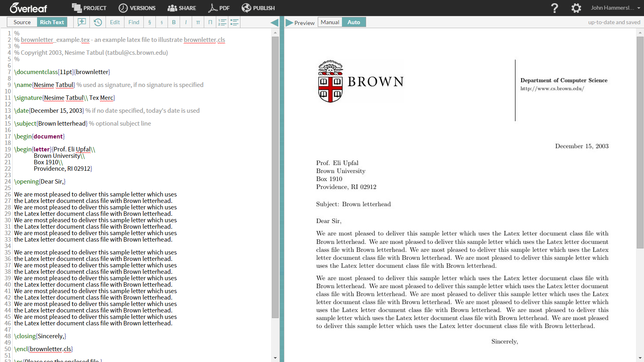Click the editor vertical scrollbar
This screenshot has width=644, height=362.
click(275, 177)
